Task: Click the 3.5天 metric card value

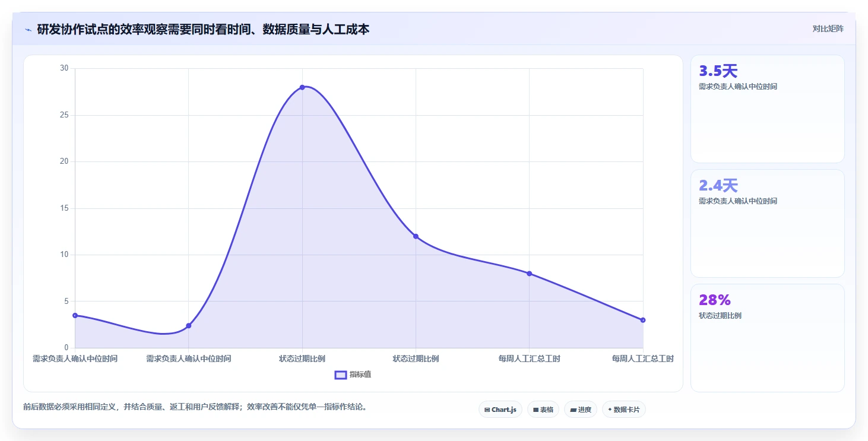Action: [x=718, y=71]
